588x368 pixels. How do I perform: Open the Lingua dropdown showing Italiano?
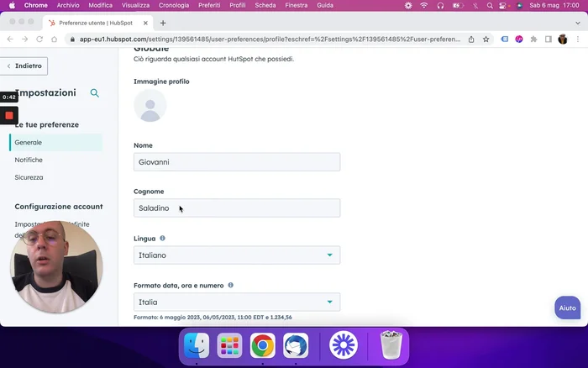click(x=237, y=255)
